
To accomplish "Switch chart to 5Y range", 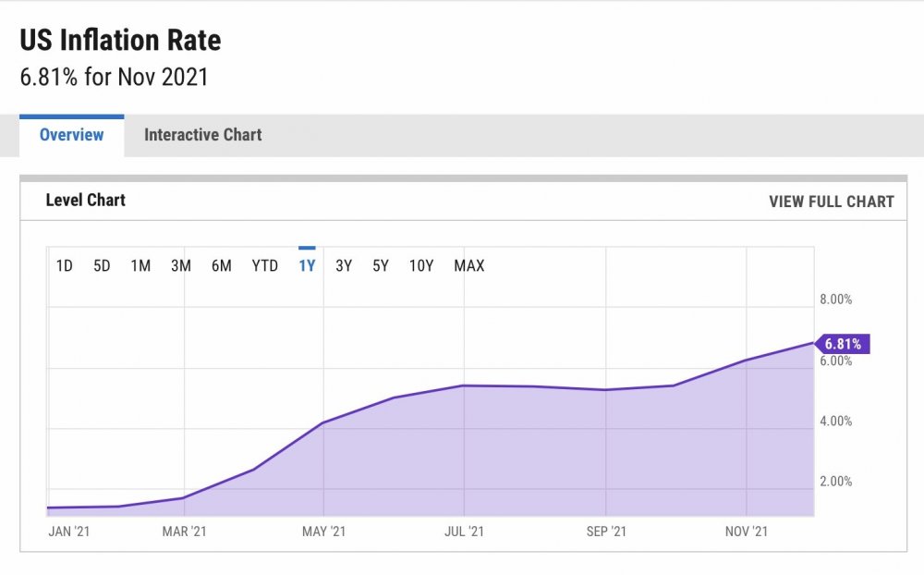I will 381,266.
